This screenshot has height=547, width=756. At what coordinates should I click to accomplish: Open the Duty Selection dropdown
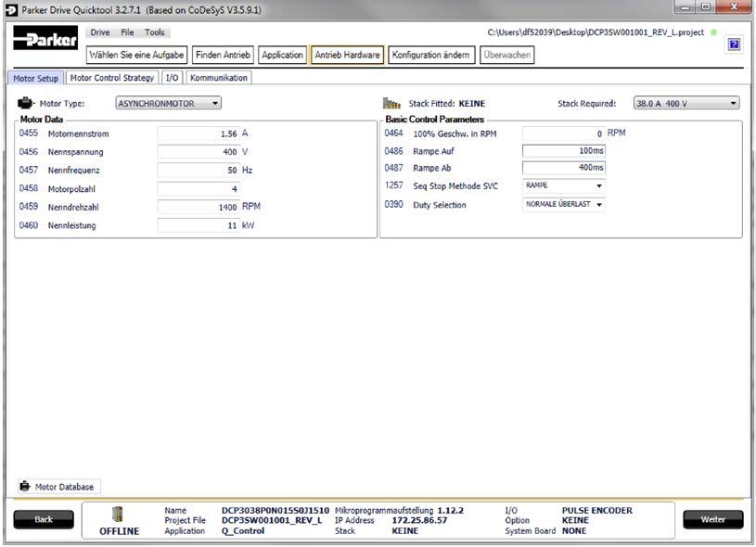pyautogui.click(x=564, y=204)
